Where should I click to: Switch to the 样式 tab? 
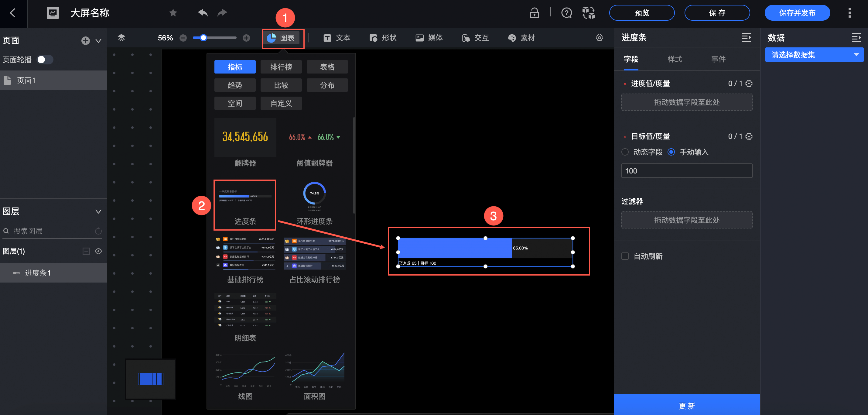[x=674, y=59]
